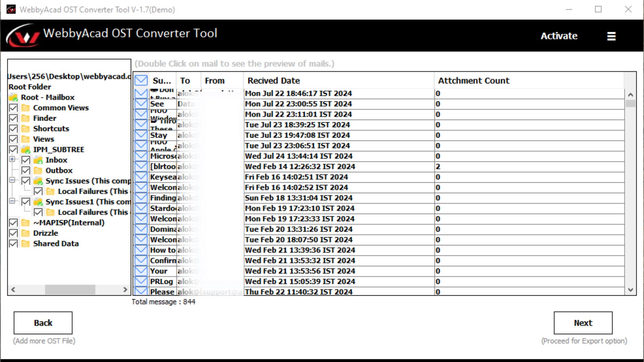
Task: Click the WebbyAcad logo icon
Action: [x=22, y=36]
